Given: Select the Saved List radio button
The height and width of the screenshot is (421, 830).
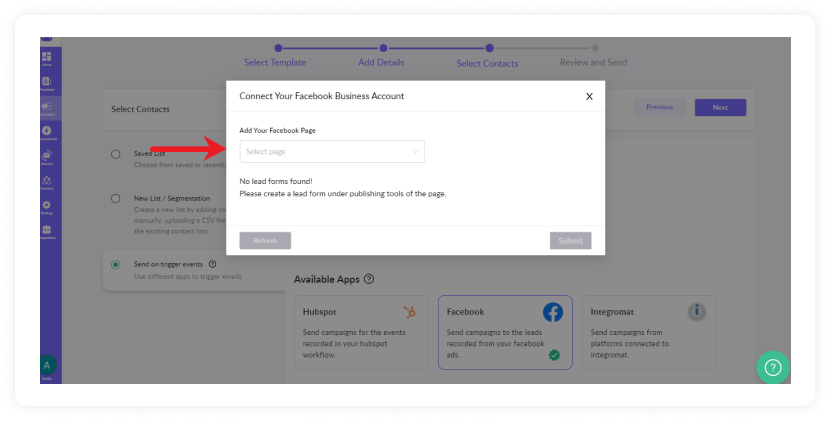Looking at the screenshot, I should click(x=115, y=154).
